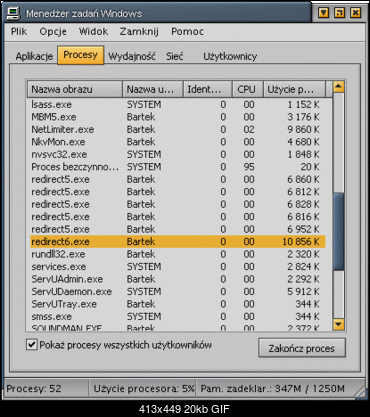Click the 9 860 K memory value

click(x=303, y=129)
